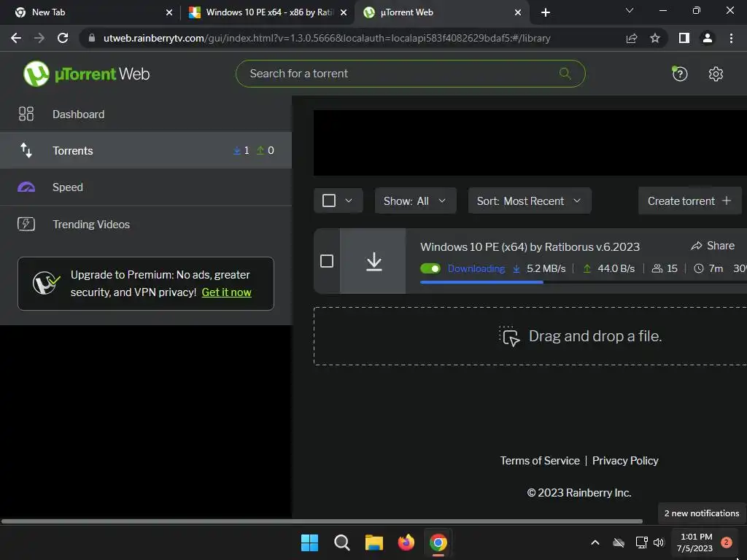Click the browser back arrow
This screenshot has height=560, width=747.
click(x=16, y=38)
